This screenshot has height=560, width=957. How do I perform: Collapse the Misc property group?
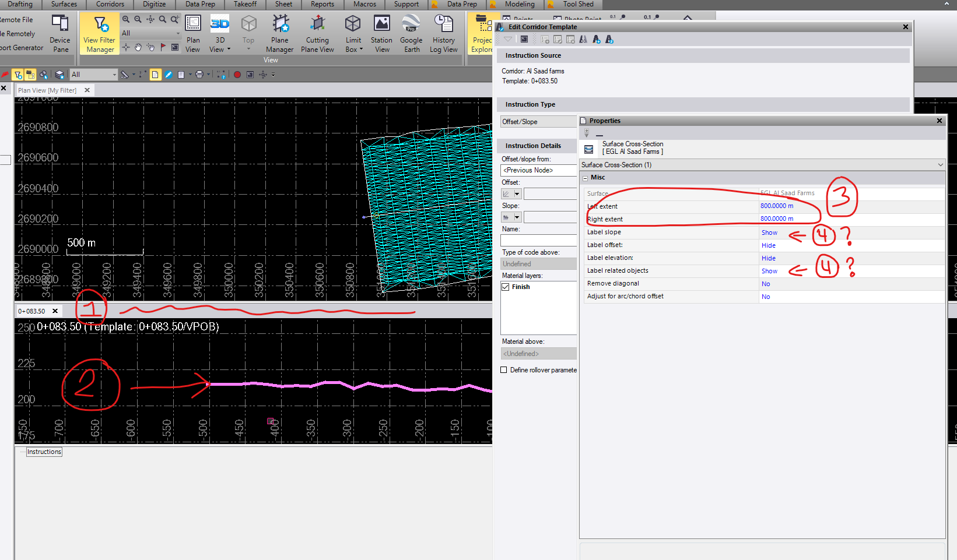coord(586,178)
